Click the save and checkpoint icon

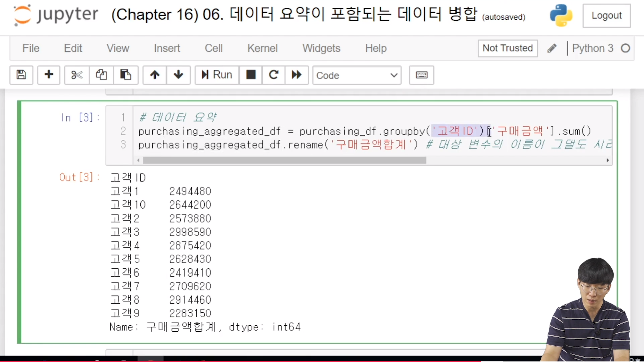point(21,75)
